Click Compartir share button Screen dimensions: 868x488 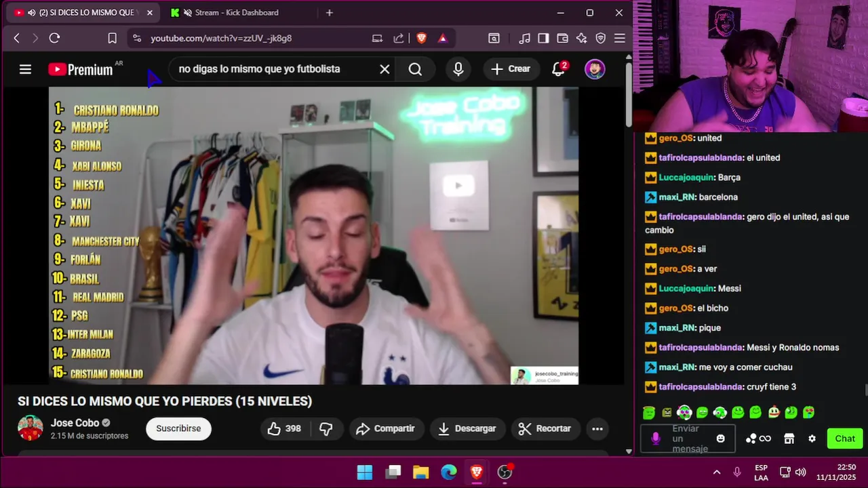click(386, 428)
